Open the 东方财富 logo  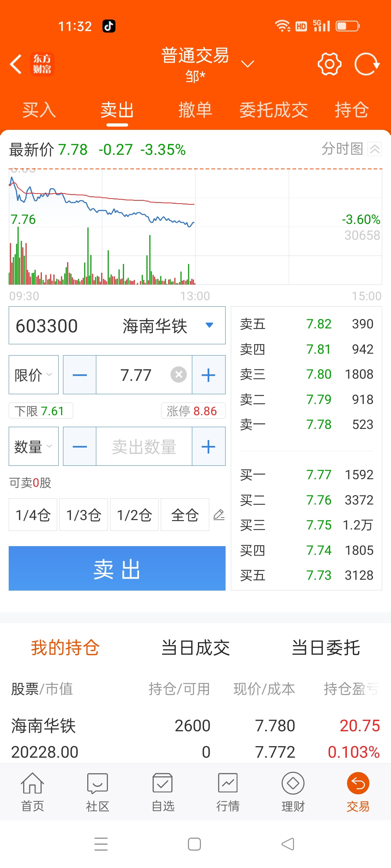click(42, 64)
